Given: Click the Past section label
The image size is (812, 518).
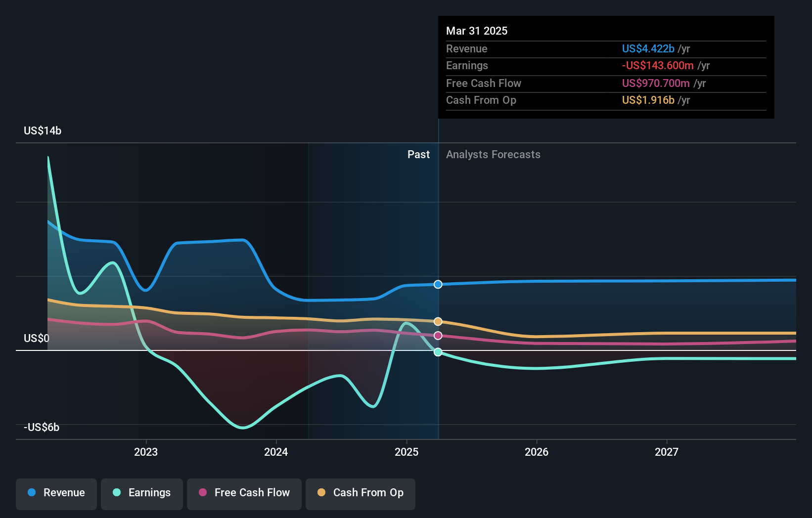Looking at the screenshot, I should point(418,155).
